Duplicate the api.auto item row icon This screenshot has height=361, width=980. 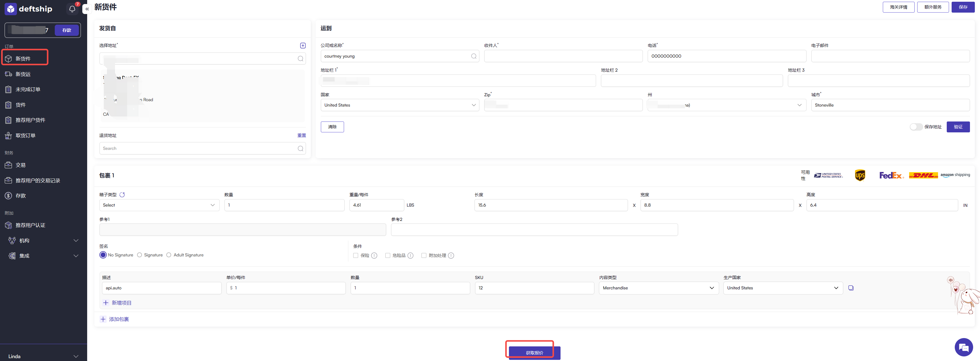851,288
